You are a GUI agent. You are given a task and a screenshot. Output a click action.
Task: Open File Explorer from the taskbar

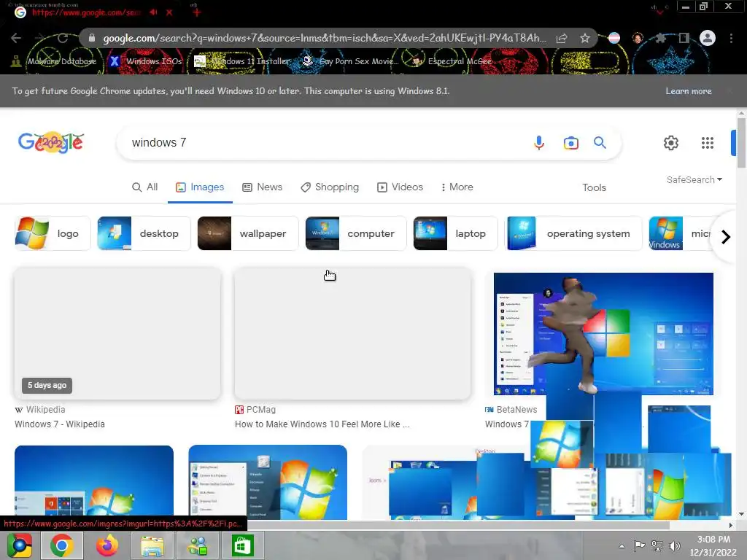pos(152,545)
